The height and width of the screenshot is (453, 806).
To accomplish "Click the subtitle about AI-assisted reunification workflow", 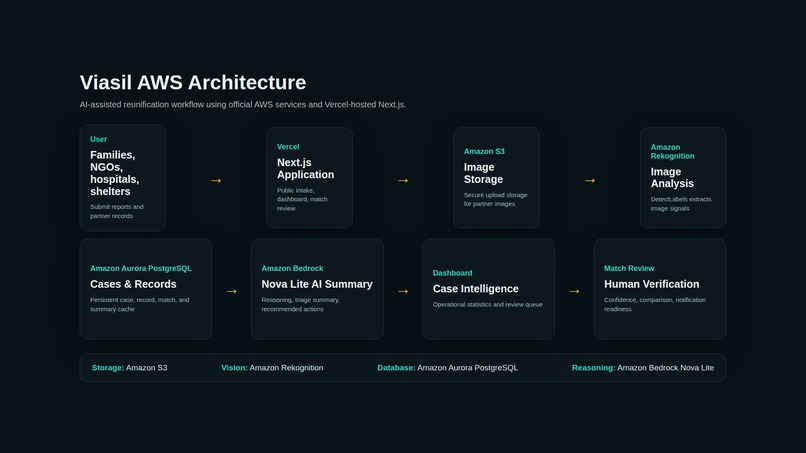I will tap(243, 104).
